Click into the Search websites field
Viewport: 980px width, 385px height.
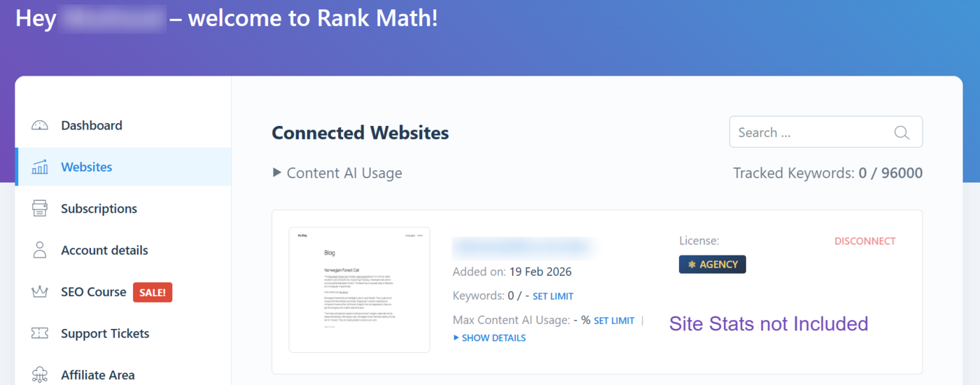tap(826, 132)
